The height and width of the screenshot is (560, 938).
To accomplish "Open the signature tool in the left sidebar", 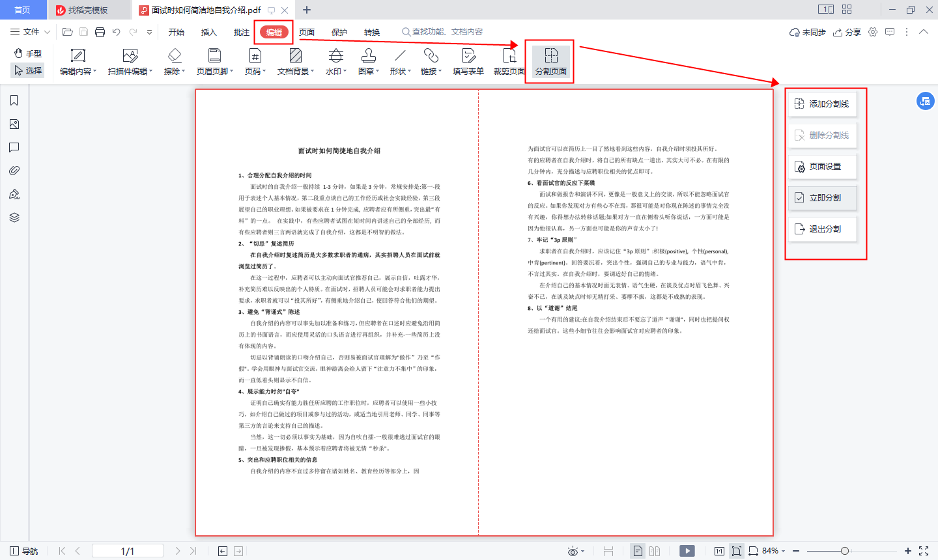I will 14,194.
